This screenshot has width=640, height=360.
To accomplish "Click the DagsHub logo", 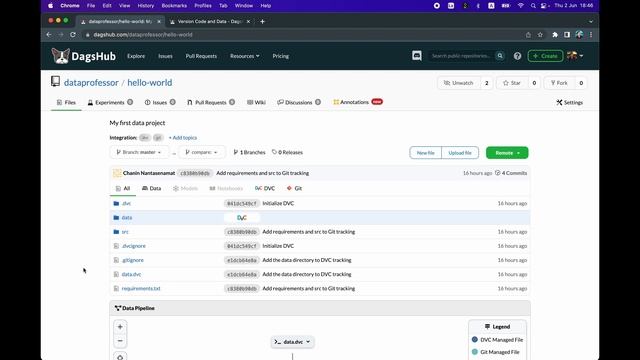I will (x=84, y=56).
